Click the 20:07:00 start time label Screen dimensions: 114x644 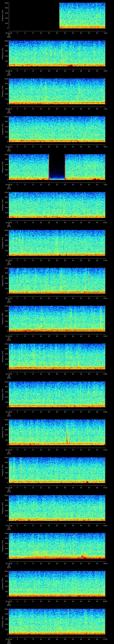click(x=9, y=147)
